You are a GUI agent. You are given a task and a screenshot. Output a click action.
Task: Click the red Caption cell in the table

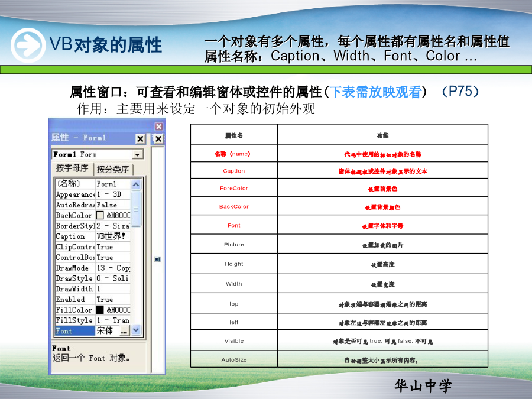233,171
